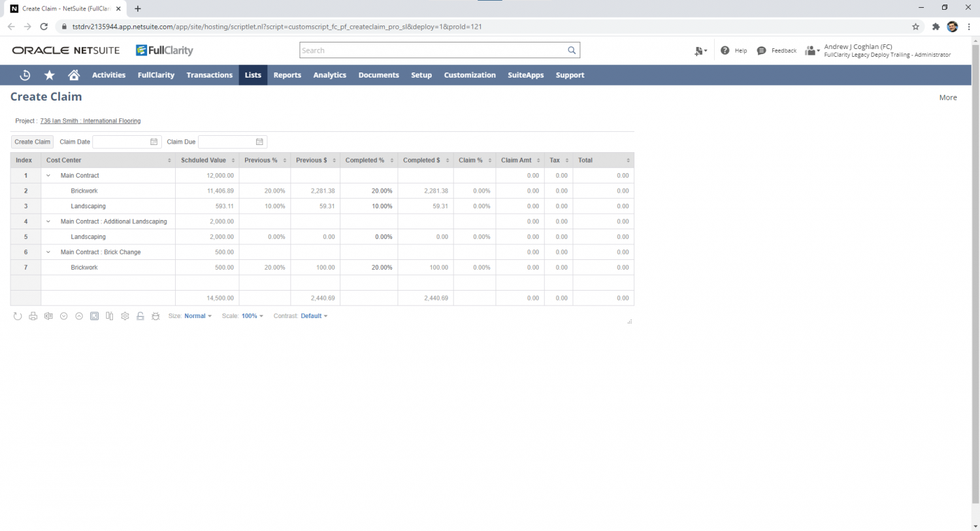Click the NetSuite home icon
980x531 pixels.
coord(74,74)
